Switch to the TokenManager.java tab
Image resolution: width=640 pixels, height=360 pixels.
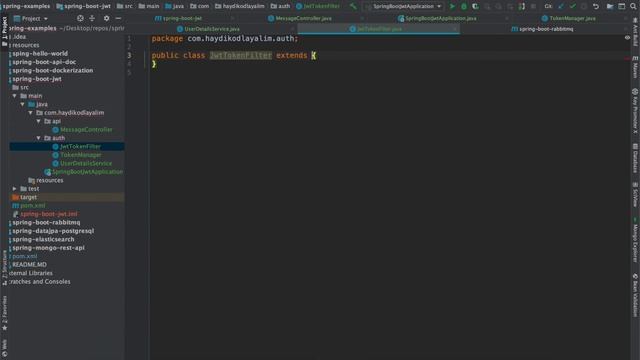(572, 18)
